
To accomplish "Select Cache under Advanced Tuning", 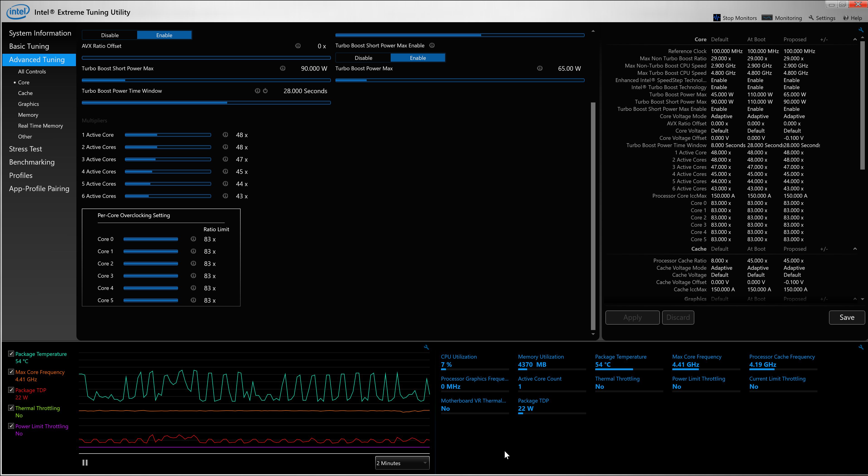I will pyautogui.click(x=25, y=93).
